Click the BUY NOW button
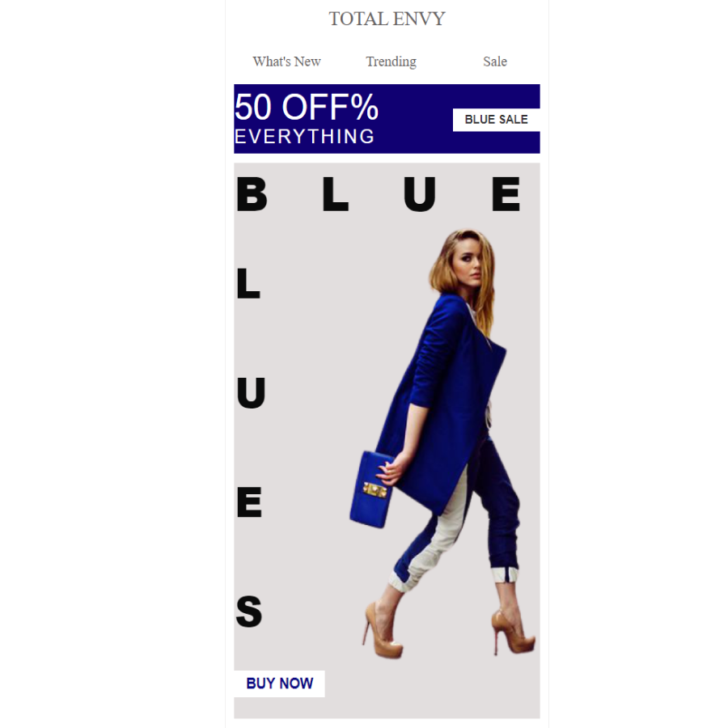Screen dimensions: 728x728 tap(280, 684)
